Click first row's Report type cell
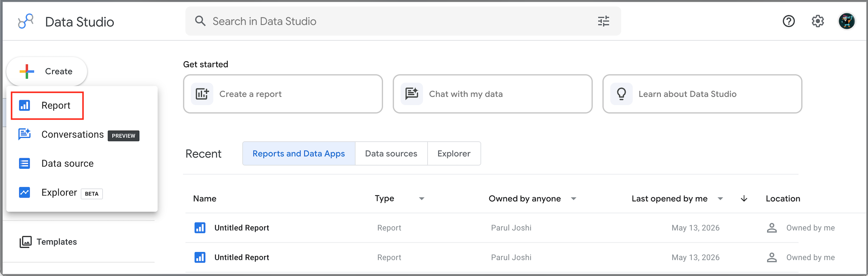Screen dimensions: 868x276 click(389, 228)
